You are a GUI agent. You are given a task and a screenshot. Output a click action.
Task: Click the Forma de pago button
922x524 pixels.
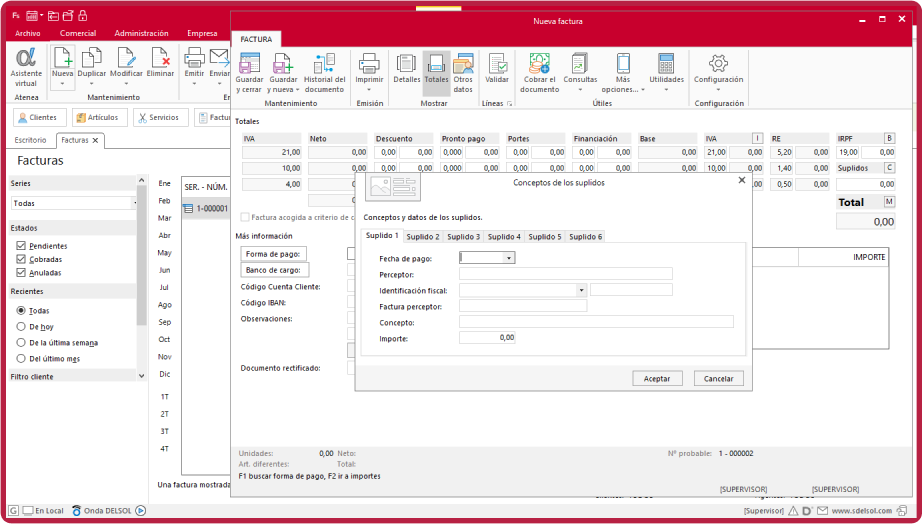(275, 254)
